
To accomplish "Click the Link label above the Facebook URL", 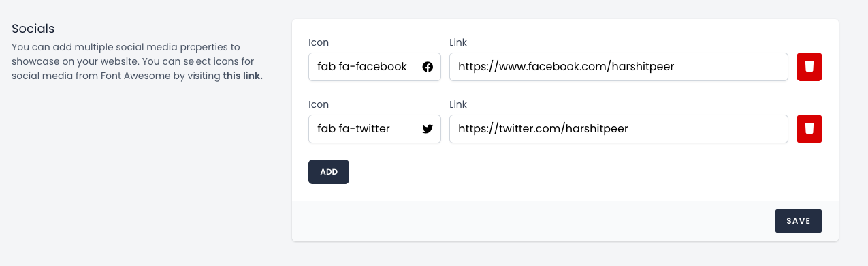I will pyautogui.click(x=458, y=42).
